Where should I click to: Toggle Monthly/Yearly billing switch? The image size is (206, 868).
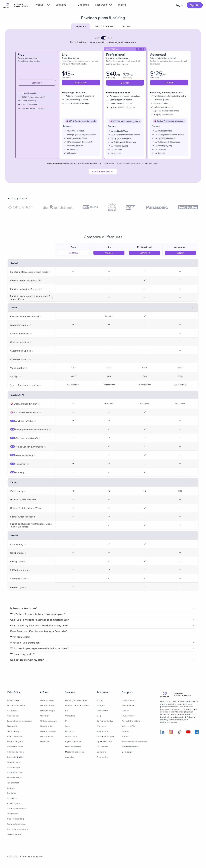[x=104, y=38]
